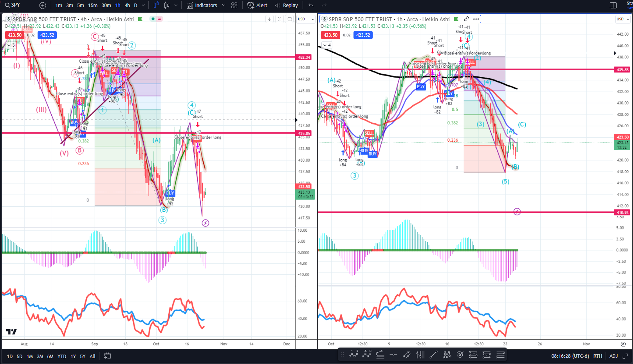Screen dimensions: 633x364
Task: Select the Fib spiral tool
Action: (460, 355)
